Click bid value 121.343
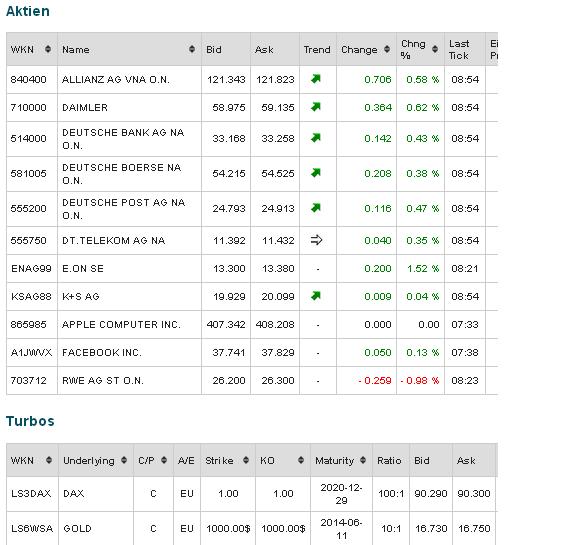The width and height of the screenshot is (562, 545). (x=226, y=79)
